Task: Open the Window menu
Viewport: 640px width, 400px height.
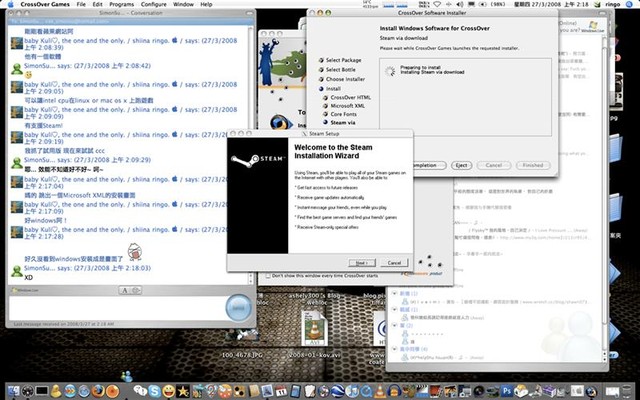Action: click(183, 4)
